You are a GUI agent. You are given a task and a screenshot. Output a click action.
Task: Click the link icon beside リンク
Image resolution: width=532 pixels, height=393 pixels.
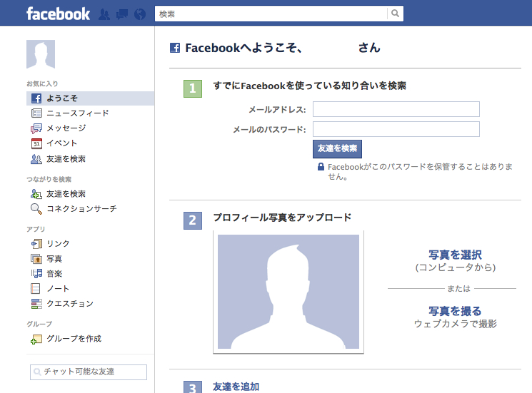coord(36,244)
